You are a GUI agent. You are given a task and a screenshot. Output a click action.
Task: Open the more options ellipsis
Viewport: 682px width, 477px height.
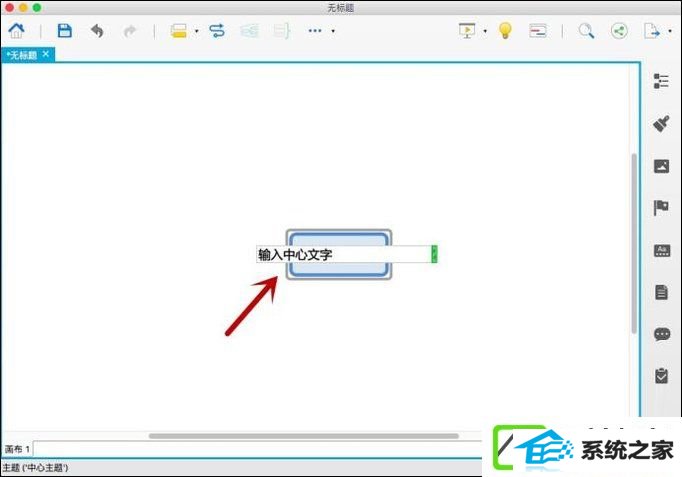pyautogui.click(x=315, y=31)
